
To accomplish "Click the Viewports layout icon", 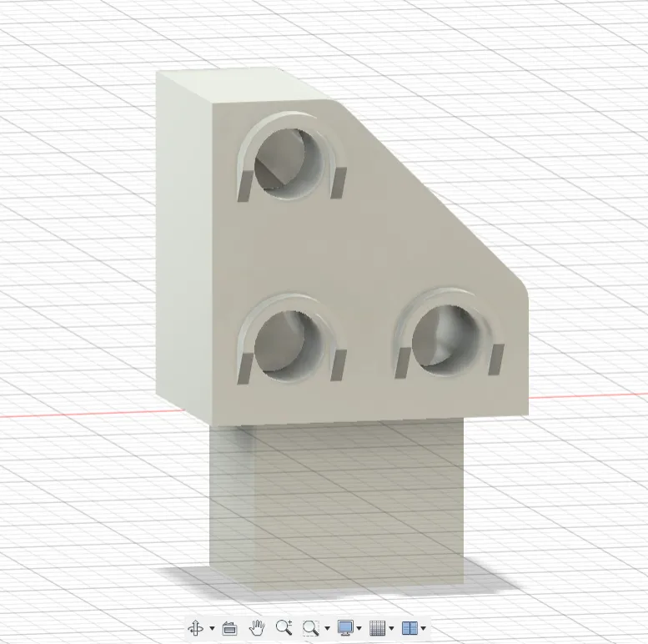I will 410,628.
